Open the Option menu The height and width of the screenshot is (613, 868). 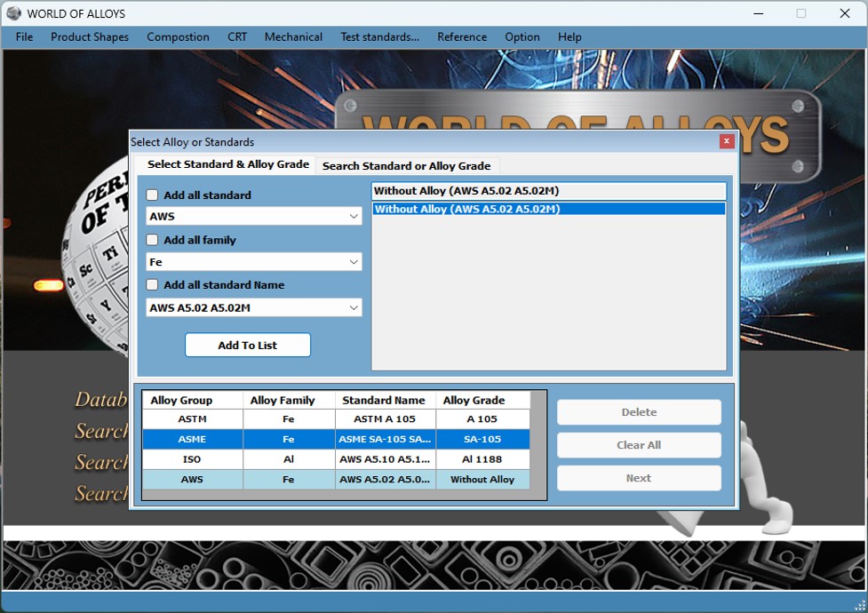[x=522, y=37]
